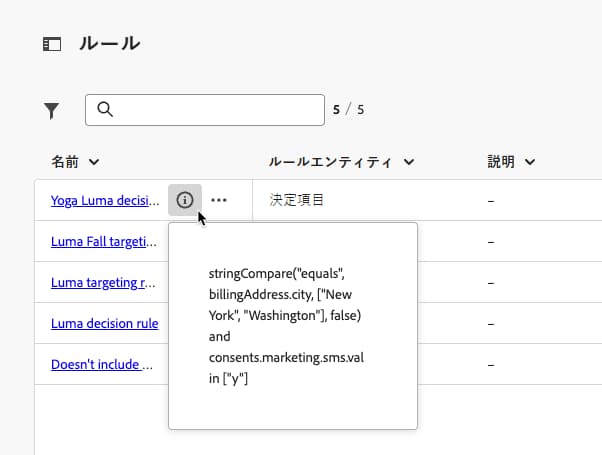Viewport: 602px width, 455px height.
Task: Sort by the 名前 column chevron
Action: click(94, 162)
